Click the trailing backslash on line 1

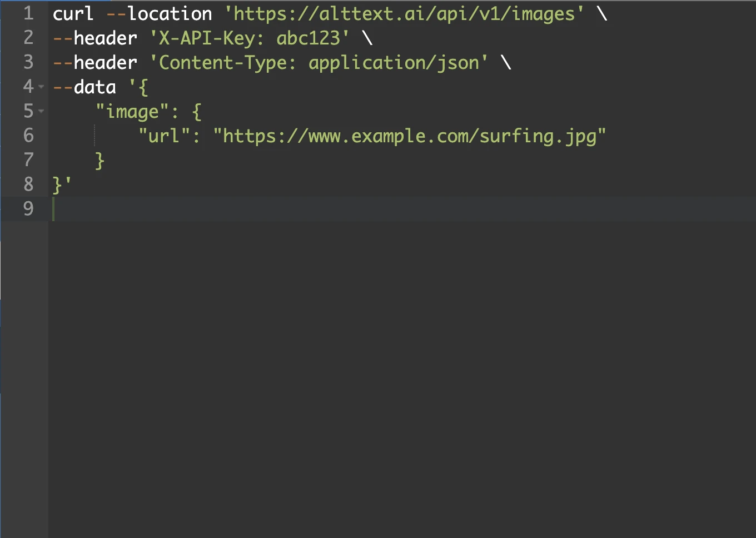602,13
